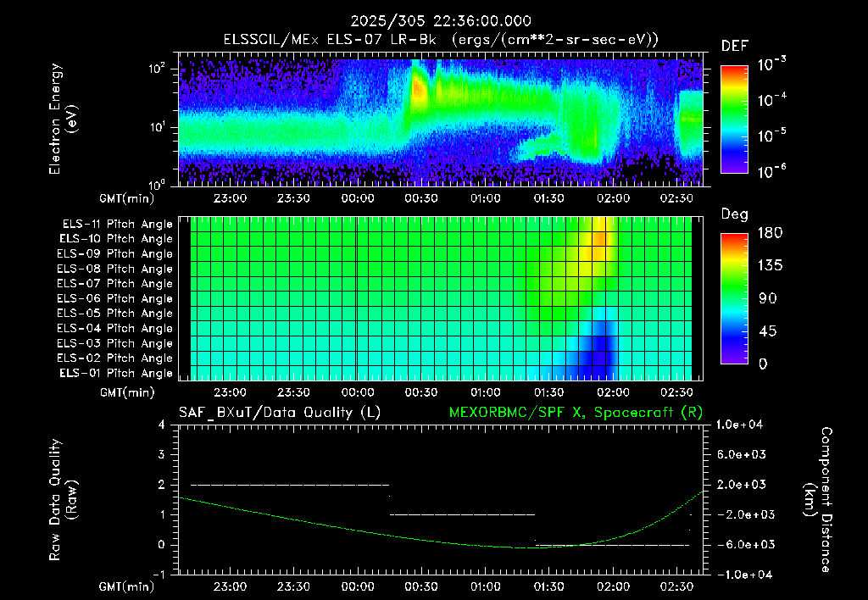Click the Electron Energy (eV) axis label
868x600 pixels.
[63, 119]
